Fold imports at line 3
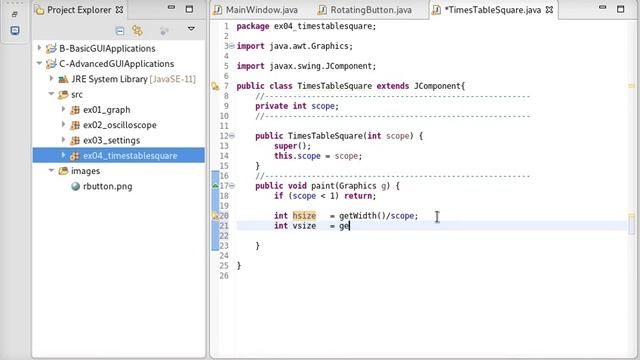The height and width of the screenshot is (360, 640). pos(232,46)
